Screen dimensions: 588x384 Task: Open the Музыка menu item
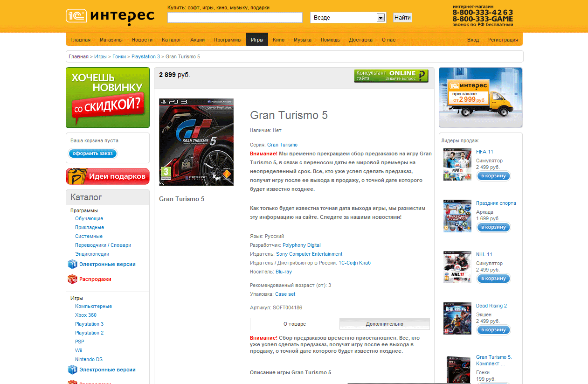tap(303, 40)
